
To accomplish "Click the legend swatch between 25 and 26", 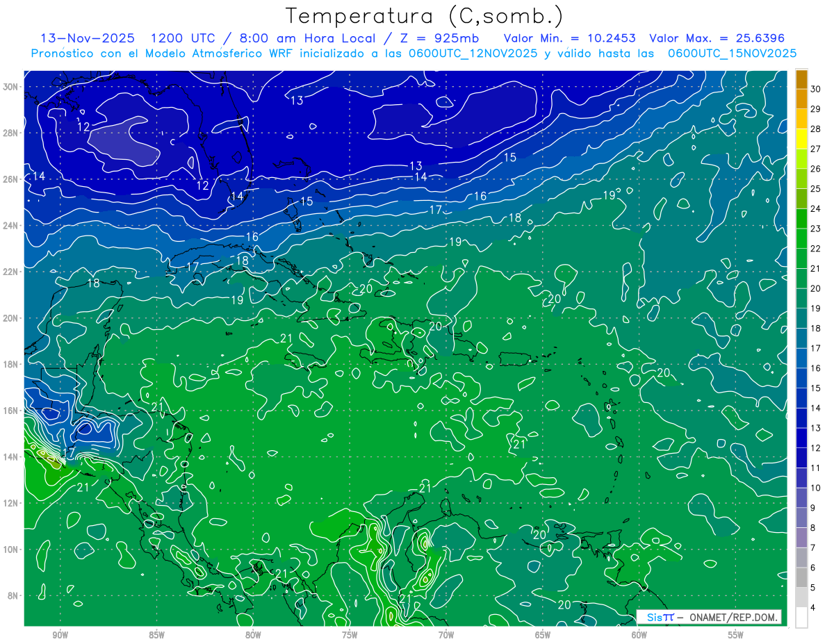I will 801,179.
